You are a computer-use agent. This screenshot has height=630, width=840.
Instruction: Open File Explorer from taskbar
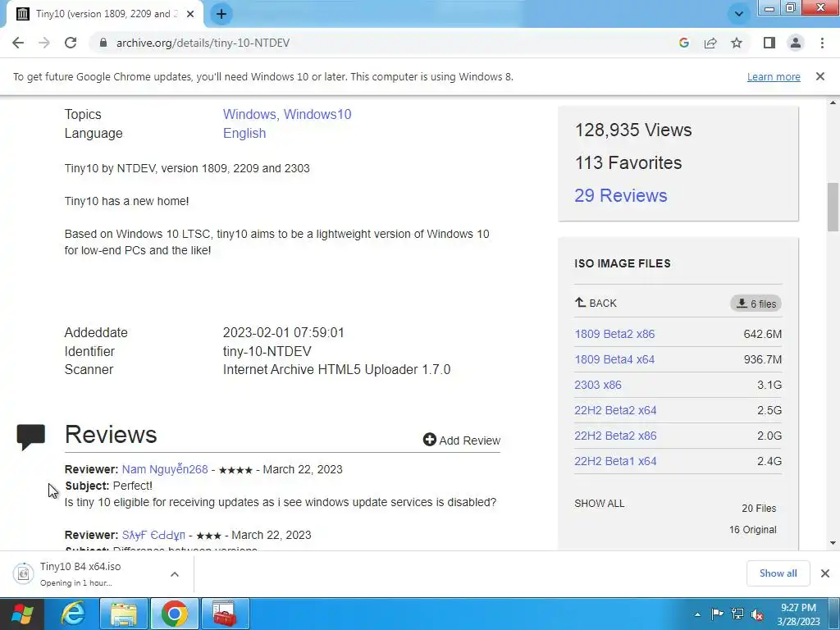pyautogui.click(x=124, y=614)
